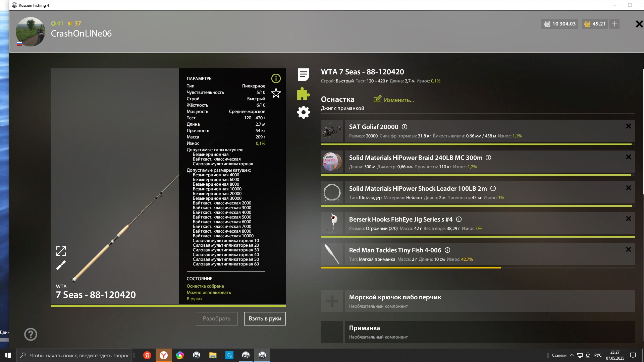Open the CrashOnLINe06 profile avatar
This screenshot has width=644, height=362.
[31, 32]
